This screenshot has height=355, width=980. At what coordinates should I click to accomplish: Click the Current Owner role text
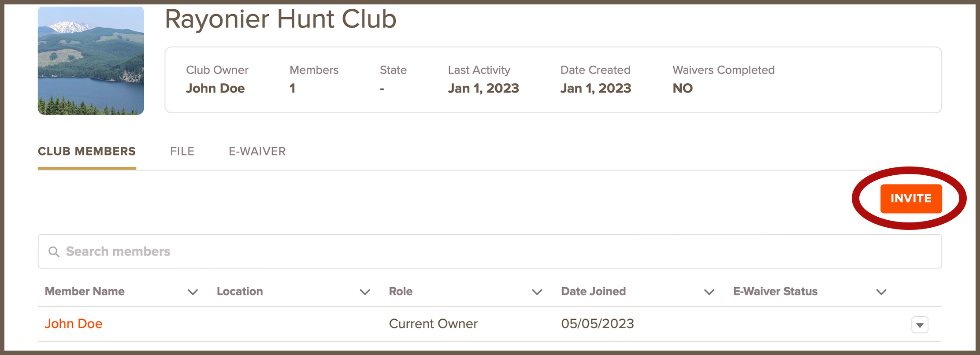pyautogui.click(x=433, y=324)
